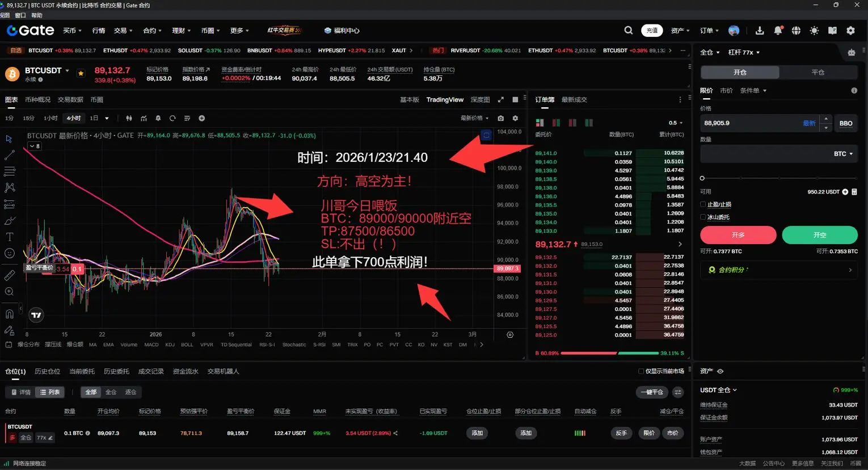Select the zoom in tool on the chart
The image size is (868, 470).
coord(10,292)
